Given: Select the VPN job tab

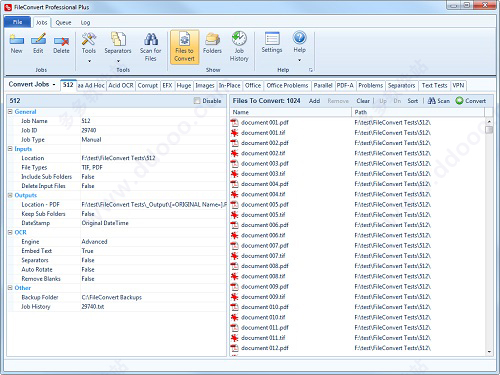Looking at the screenshot, I should point(458,85).
